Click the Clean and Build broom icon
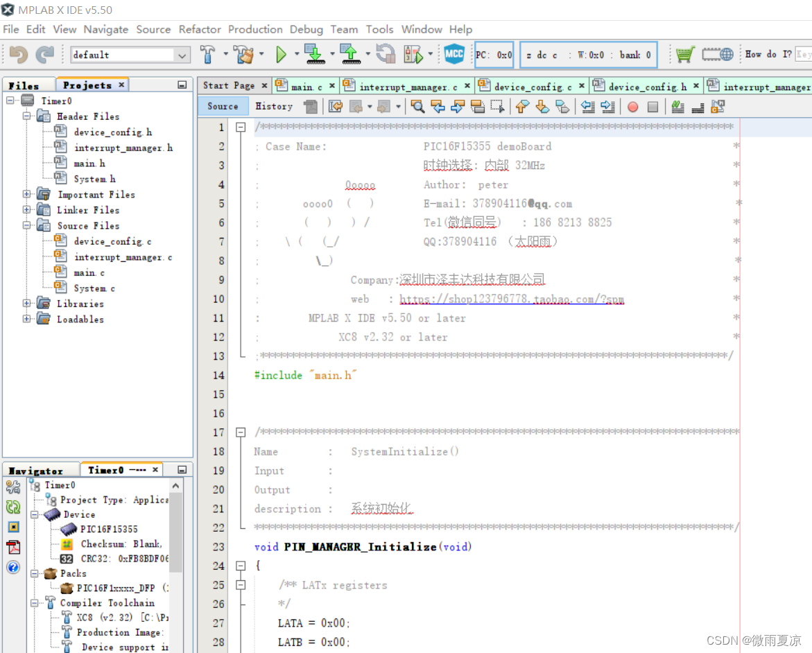The image size is (812, 653). (243, 54)
